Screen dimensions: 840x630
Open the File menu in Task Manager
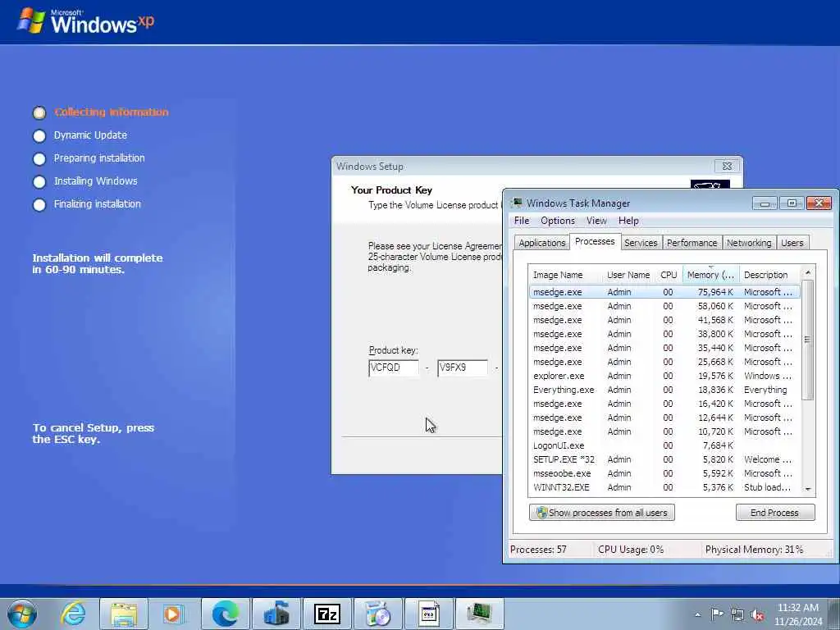(x=521, y=221)
